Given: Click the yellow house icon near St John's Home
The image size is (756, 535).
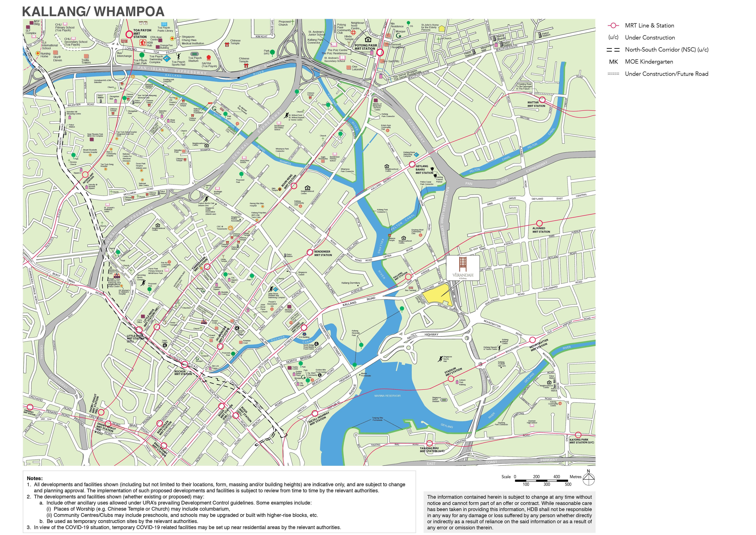Looking at the screenshot, I should [442, 29].
